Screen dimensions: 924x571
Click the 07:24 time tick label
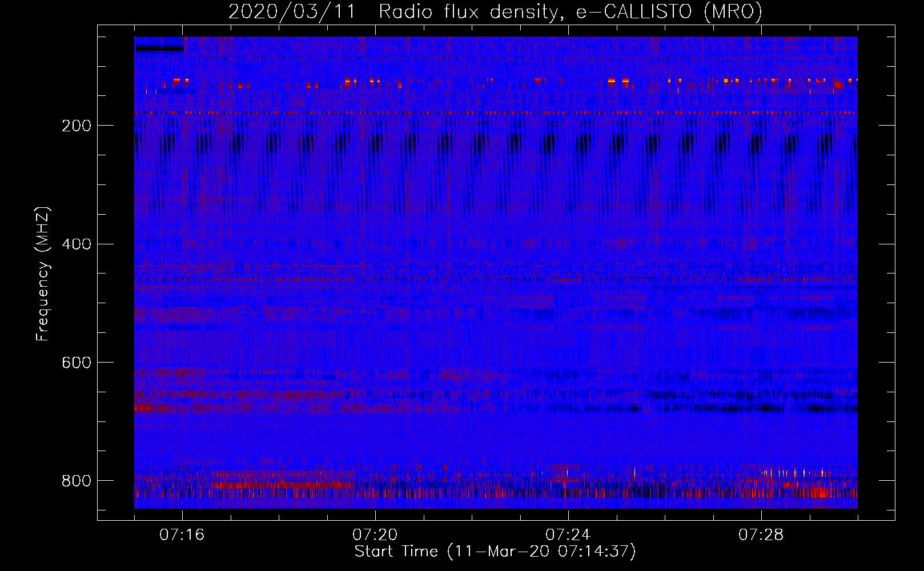pyautogui.click(x=568, y=535)
